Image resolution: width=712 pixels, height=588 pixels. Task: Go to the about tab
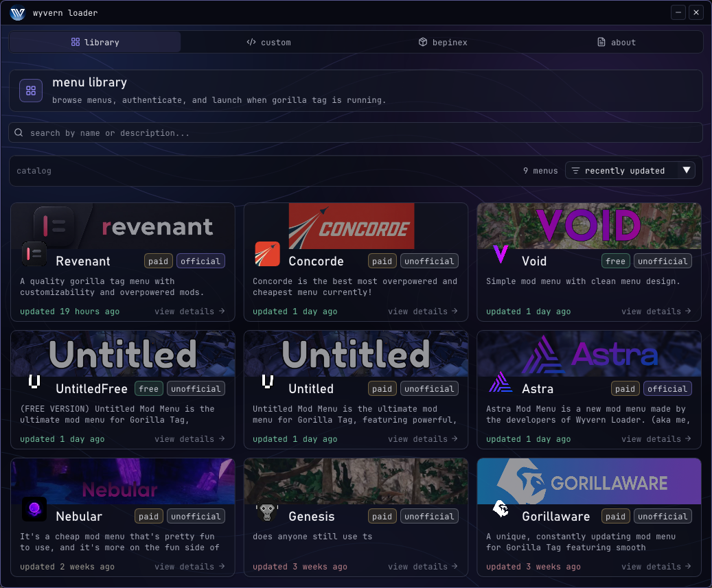[616, 42]
